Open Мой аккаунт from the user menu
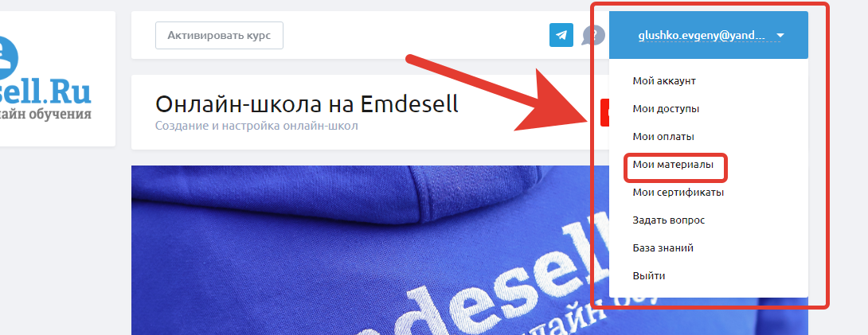 pos(664,81)
